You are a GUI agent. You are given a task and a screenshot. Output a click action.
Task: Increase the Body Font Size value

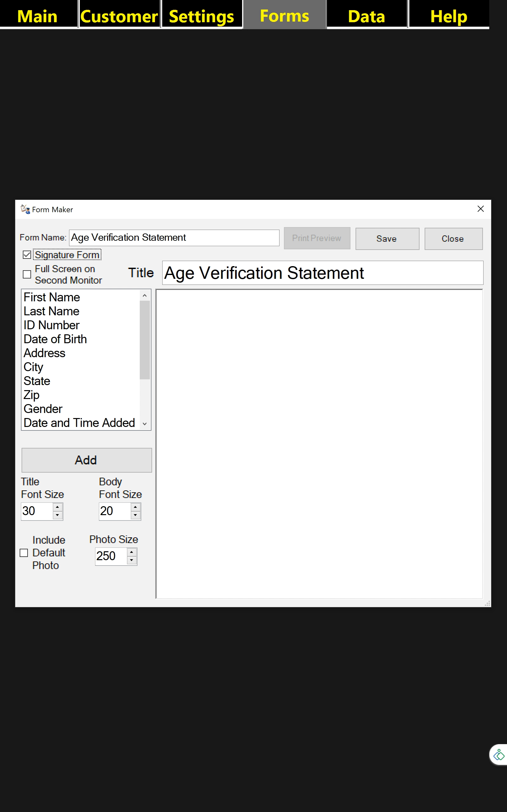click(x=136, y=507)
